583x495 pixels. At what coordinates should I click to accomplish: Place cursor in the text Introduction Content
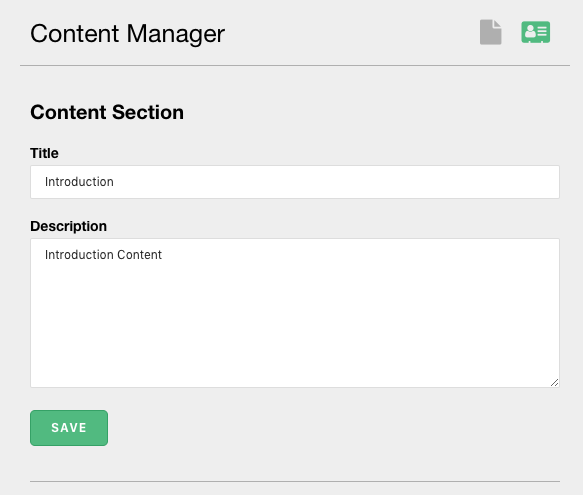pos(103,255)
